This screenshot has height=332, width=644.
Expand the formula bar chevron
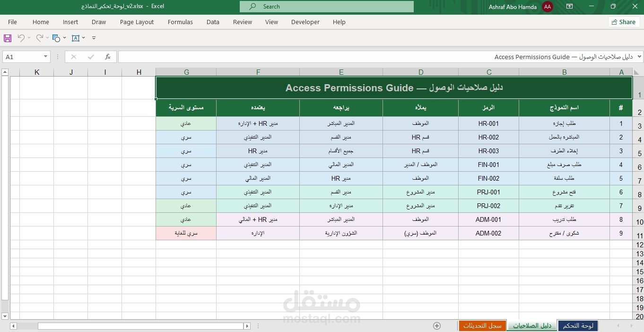640,57
